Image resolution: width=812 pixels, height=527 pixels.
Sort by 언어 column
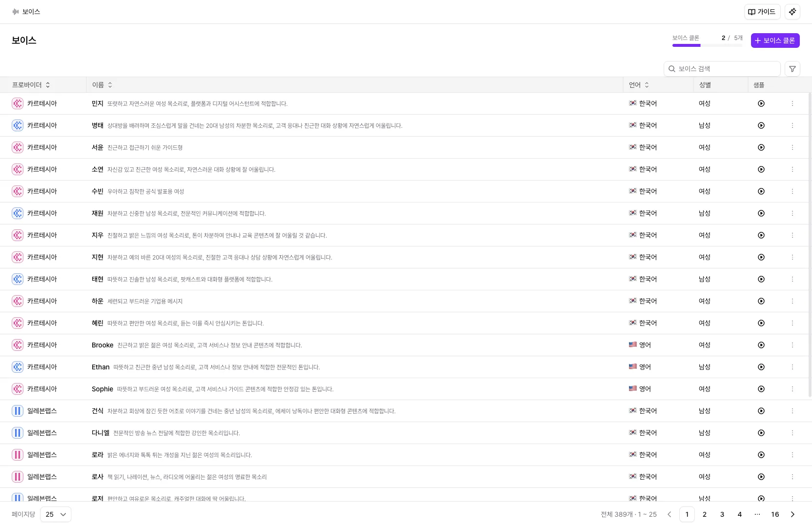[x=639, y=85]
